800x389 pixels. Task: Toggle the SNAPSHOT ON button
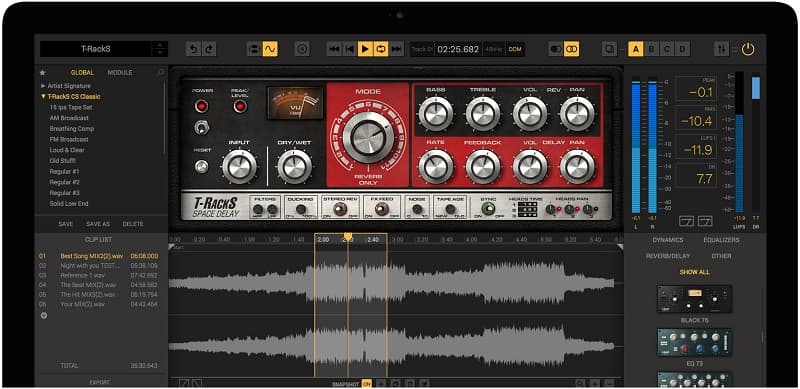[366, 383]
